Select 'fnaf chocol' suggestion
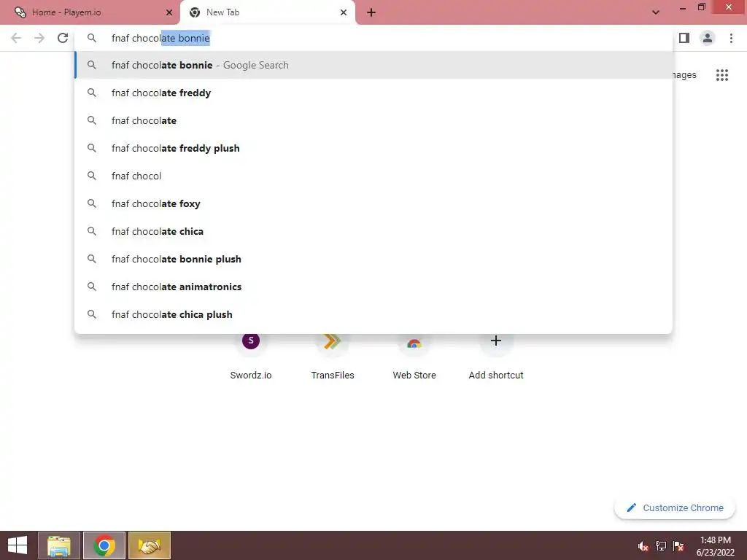 coord(373,176)
